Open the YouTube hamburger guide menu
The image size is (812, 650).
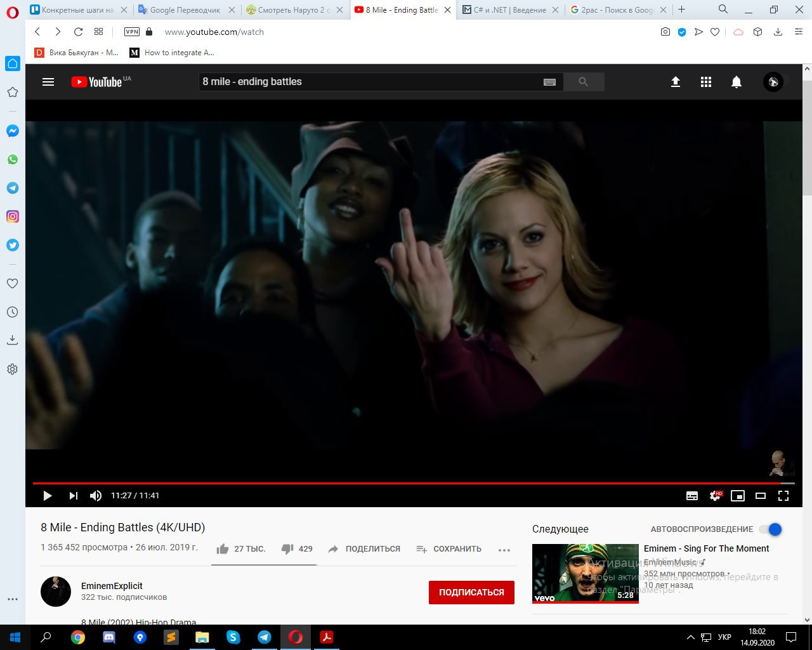pos(48,82)
